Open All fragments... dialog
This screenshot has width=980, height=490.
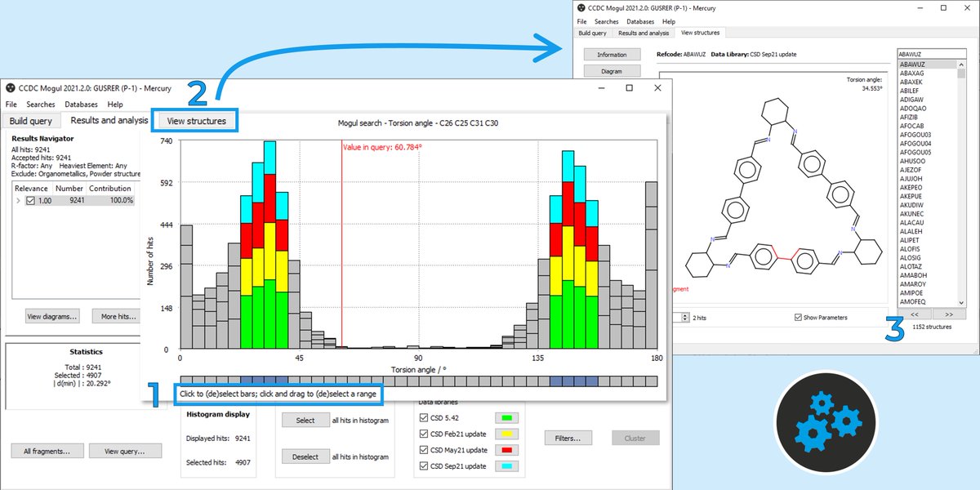tap(46, 451)
